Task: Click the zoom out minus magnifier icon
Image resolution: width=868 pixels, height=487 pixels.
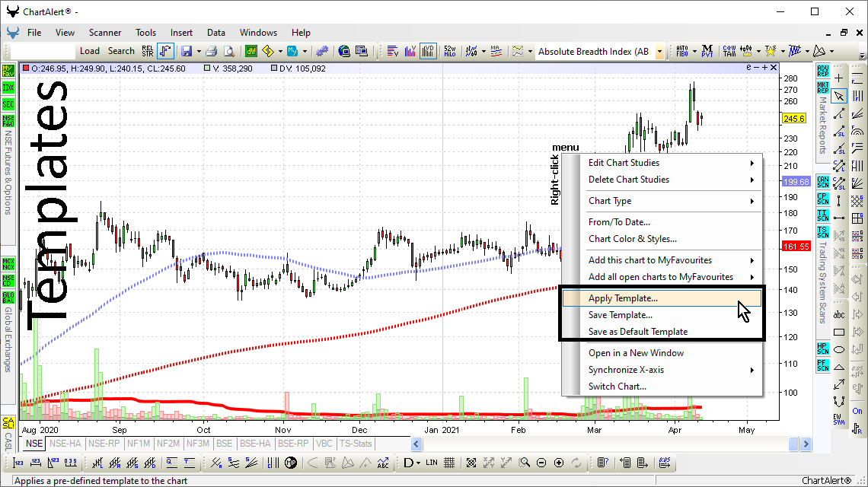Action: [541, 463]
